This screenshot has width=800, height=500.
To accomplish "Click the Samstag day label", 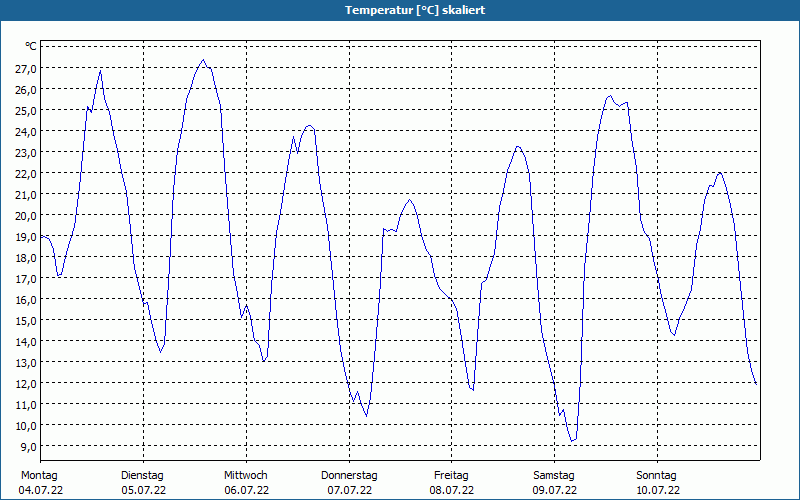I will [x=554, y=476].
